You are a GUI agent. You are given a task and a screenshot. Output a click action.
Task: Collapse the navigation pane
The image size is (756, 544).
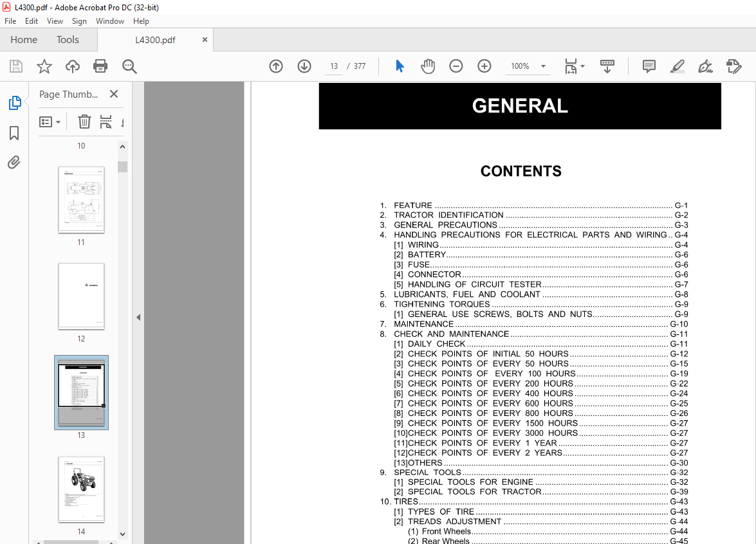pyautogui.click(x=138, y=317)
